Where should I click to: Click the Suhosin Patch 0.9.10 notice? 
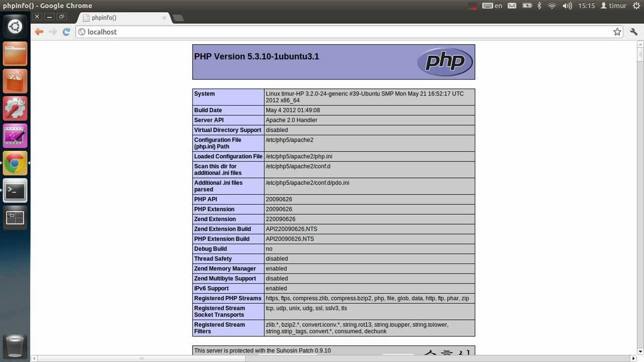click(x=263, y=350)
